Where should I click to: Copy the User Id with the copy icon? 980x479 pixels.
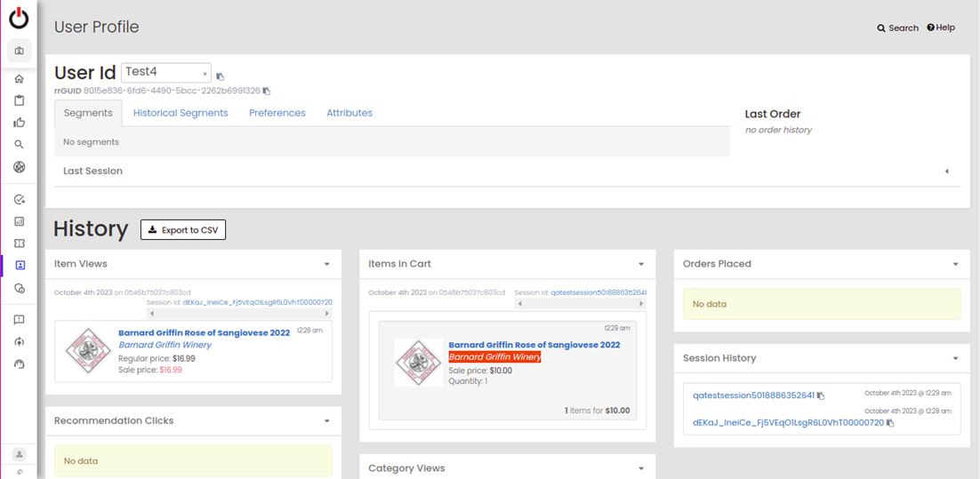click(221, 76)
